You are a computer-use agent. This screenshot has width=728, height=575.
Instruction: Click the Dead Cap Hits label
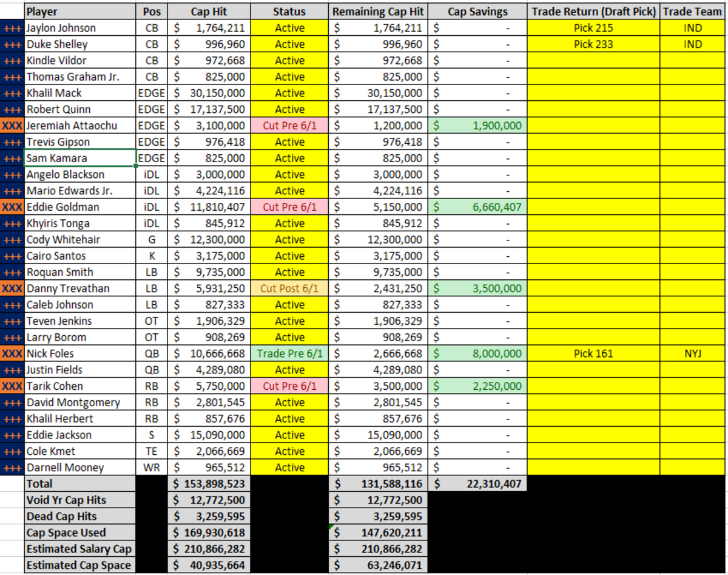pyautogui.click(x=80, y=517)
